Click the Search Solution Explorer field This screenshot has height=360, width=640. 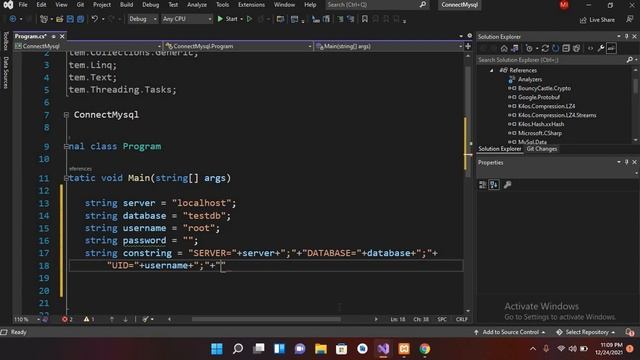tap(552, 60)
